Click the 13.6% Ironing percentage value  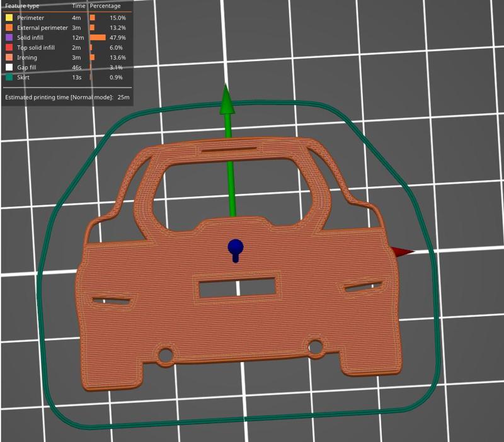pyautogui.click(x=118, y=57)
